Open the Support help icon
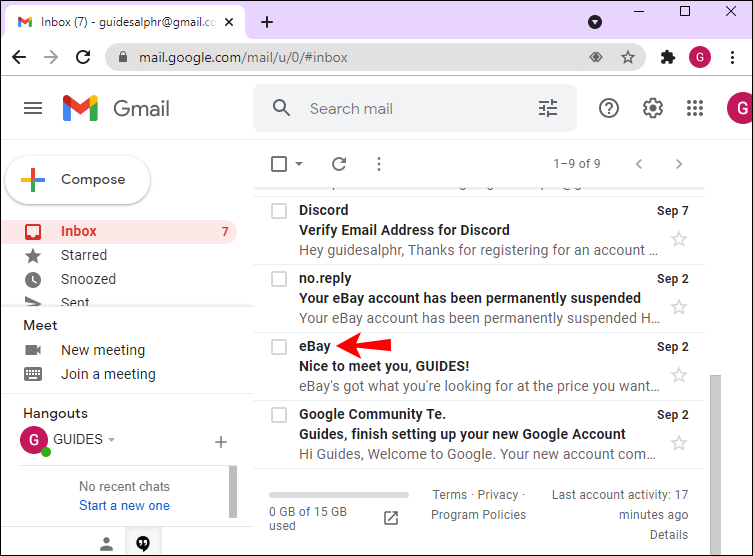This screenshot has height=556, width=753. point(608,108)
